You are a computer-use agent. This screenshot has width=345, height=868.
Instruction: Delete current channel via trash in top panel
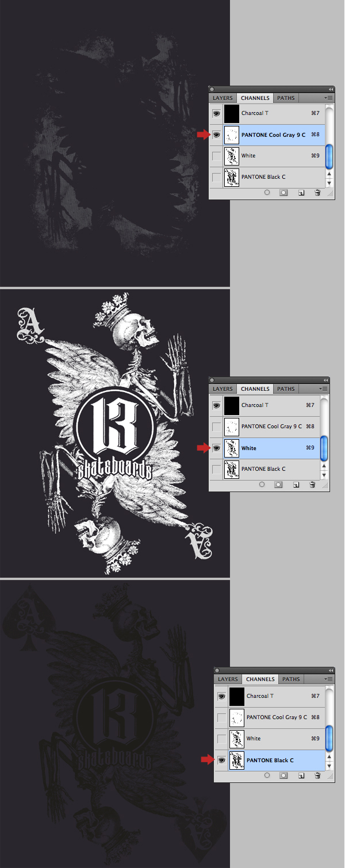pos(317,193)
